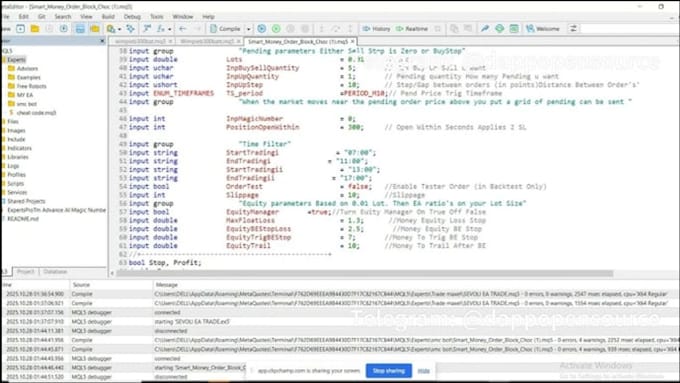Click the Styler icon in the toolbar
Screen dimensions: 680x383
click(x=147, y=29)
